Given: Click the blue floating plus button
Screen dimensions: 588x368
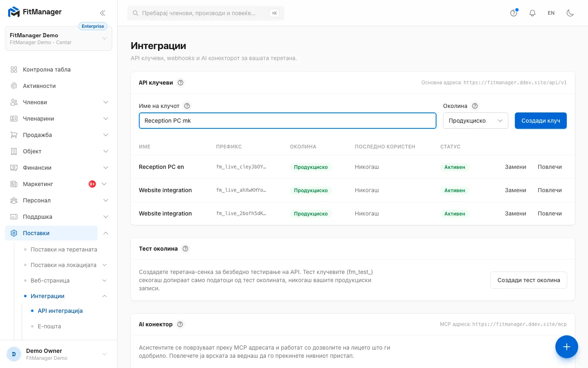Looking at the screenshot, I should point(567,347).
